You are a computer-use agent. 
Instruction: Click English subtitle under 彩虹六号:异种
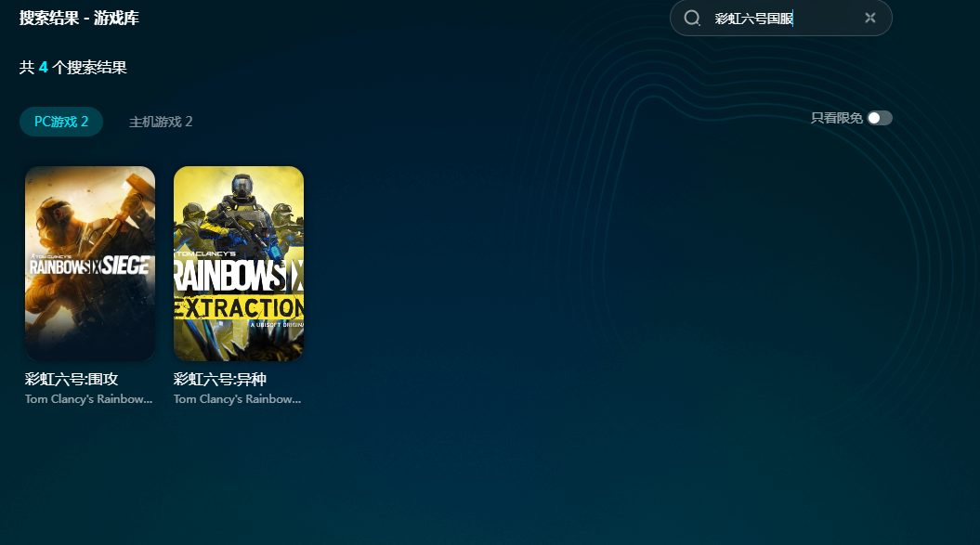[238, 399]
